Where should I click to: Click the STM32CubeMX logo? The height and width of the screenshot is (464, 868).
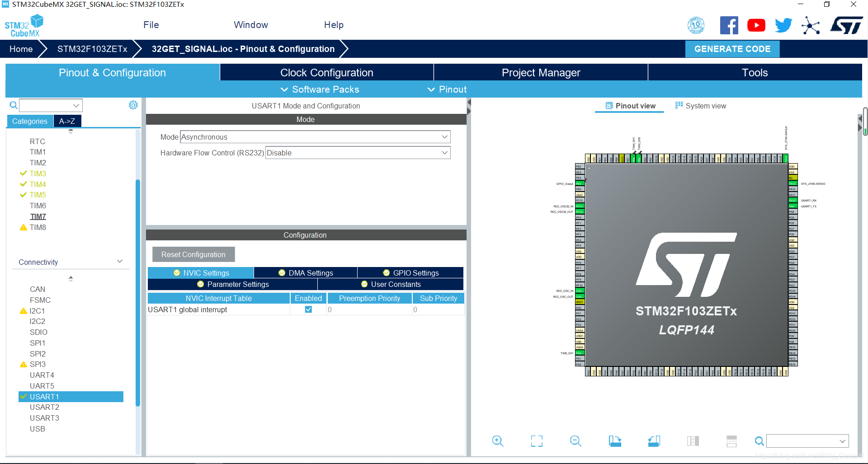pyautogui.click(x=24, y=26)
